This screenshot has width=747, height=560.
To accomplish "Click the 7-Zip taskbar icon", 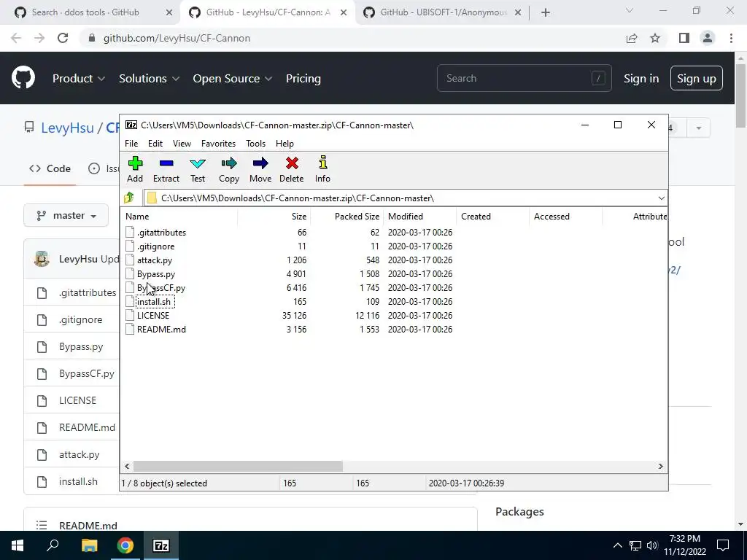I will point(161,545).
